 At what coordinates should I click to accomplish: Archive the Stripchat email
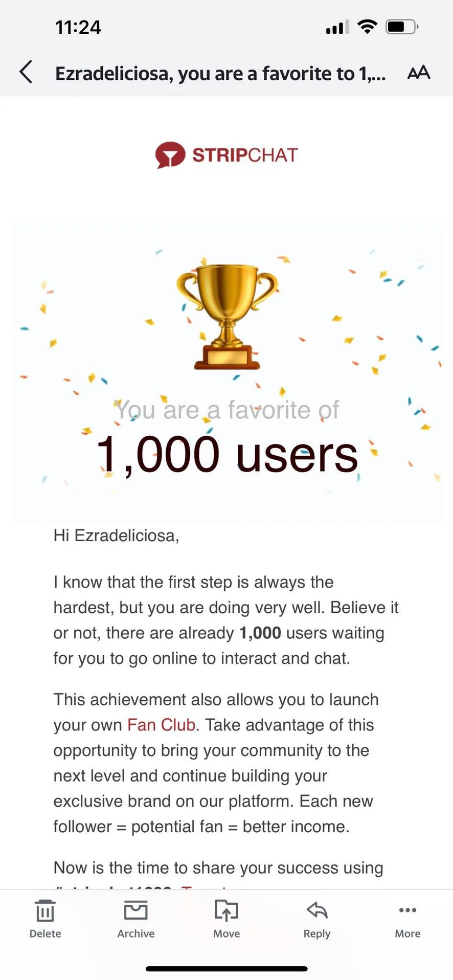coord(135,919)
